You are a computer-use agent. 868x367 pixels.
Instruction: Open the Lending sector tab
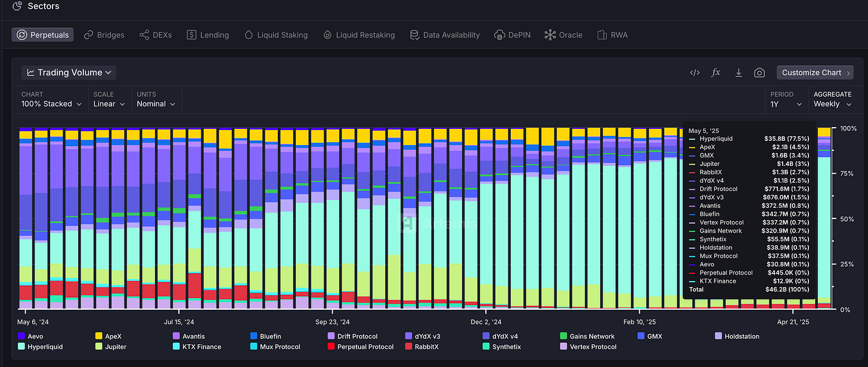[x=207, y=35]
